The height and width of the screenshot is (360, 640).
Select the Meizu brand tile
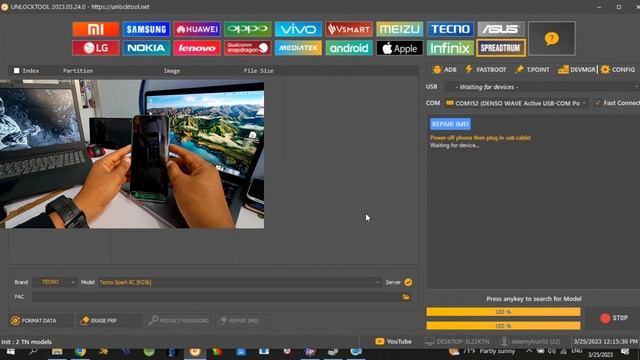(x=399, y=29)
